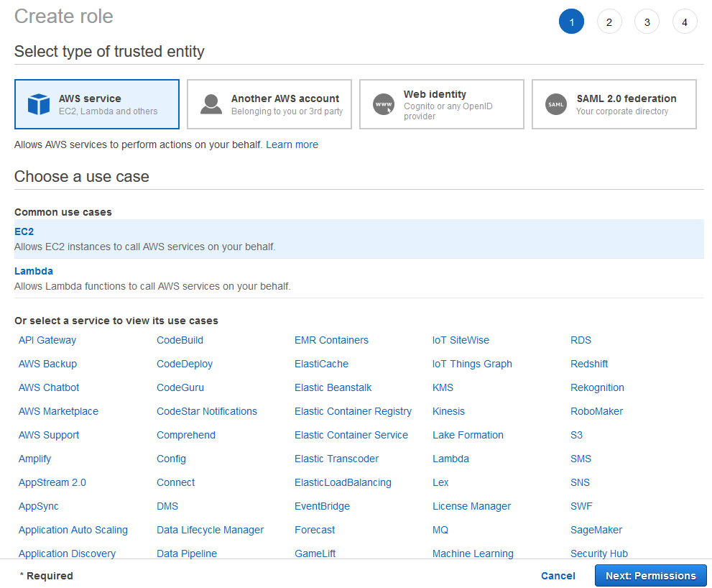Select MQ service
The height and width of the screenshot is (588, 712).
tap(440, 529)
